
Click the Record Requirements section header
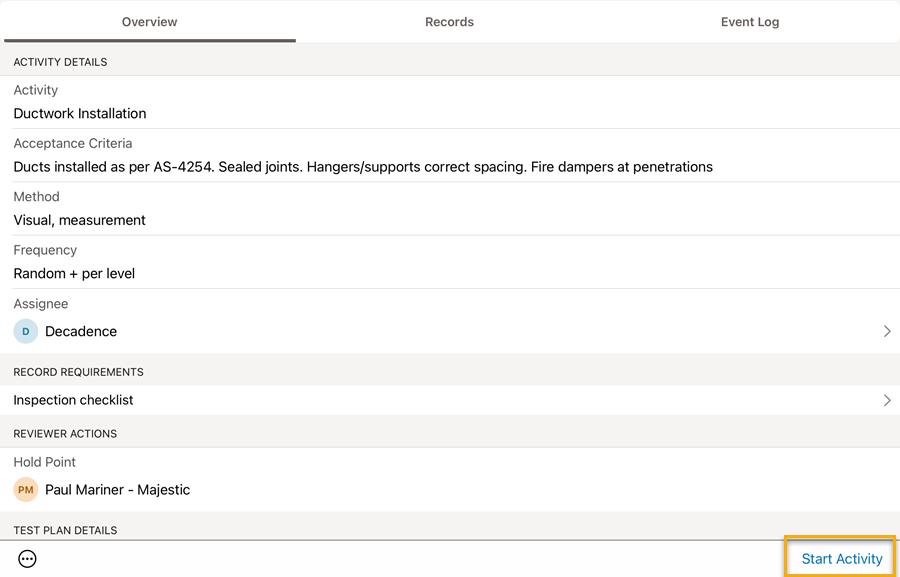coord(78,372)
